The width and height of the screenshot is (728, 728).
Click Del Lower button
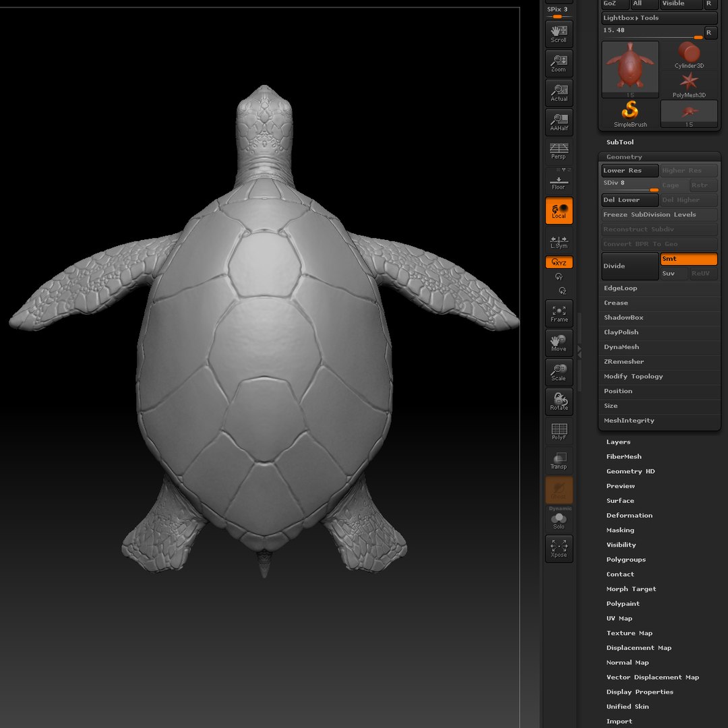[630, 200]
